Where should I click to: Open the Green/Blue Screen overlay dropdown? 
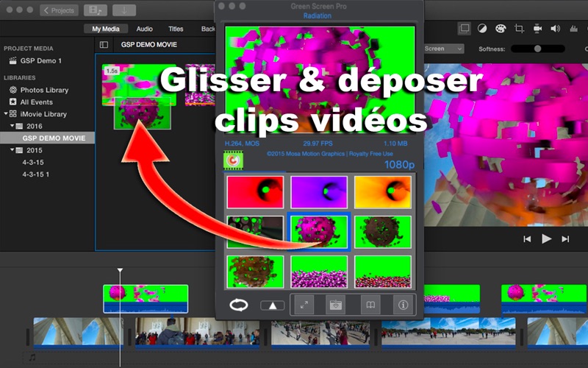pos(444,49)
